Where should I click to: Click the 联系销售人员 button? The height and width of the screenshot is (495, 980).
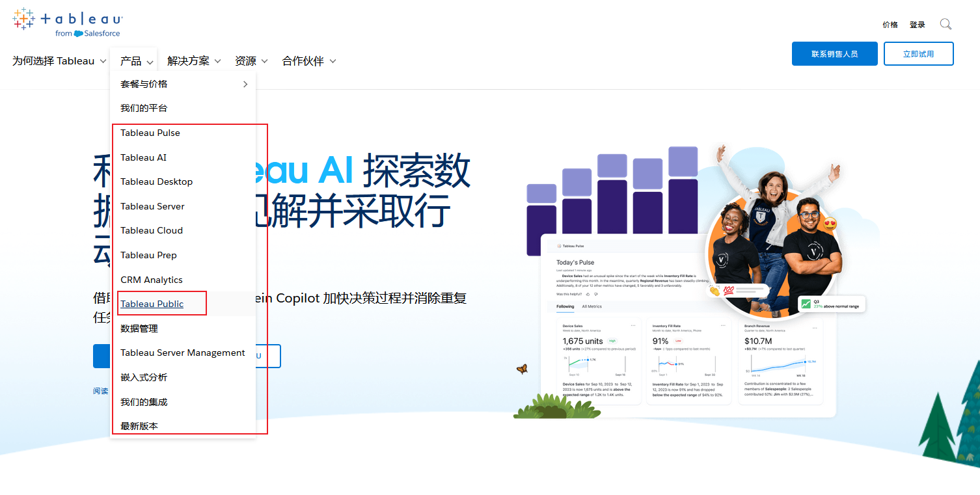(835, 54)
